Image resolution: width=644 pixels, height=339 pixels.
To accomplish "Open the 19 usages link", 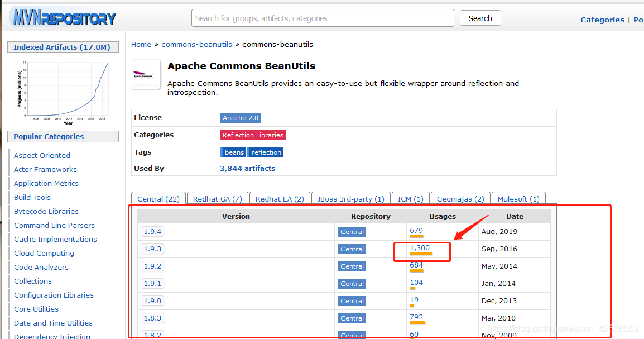I will (414, 299).
